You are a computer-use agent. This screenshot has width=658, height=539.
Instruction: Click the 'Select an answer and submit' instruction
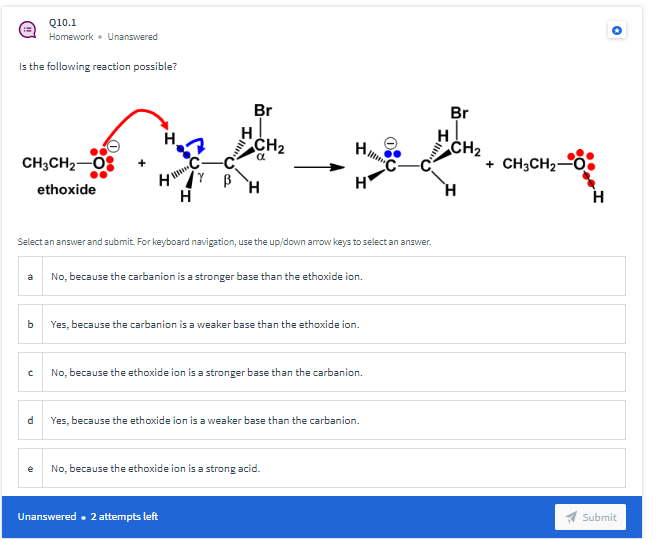[x=225, y=242]
